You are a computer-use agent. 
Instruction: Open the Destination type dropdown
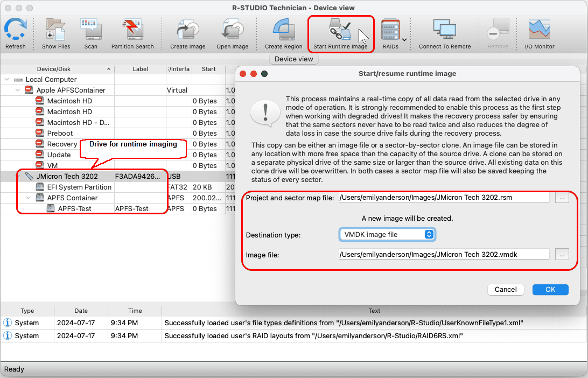[387, 234]
